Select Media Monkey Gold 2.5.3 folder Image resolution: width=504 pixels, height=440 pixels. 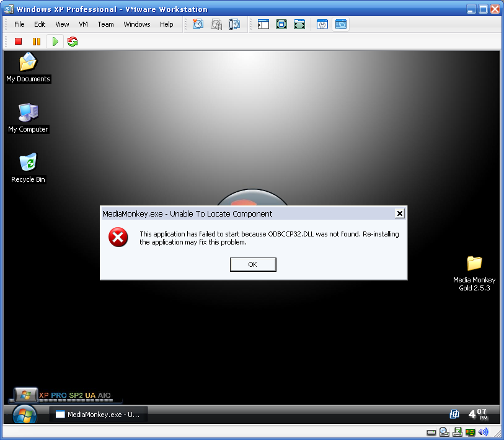(474, 274)
